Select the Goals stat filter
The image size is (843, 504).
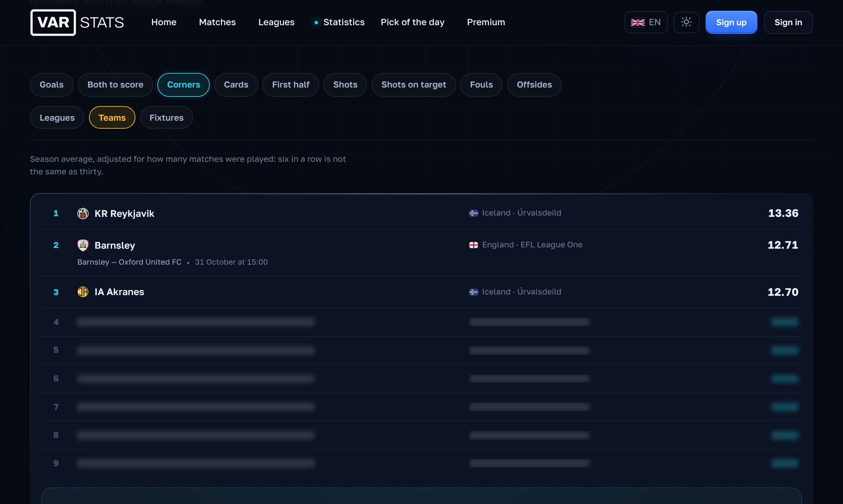[x=52, y=85]
